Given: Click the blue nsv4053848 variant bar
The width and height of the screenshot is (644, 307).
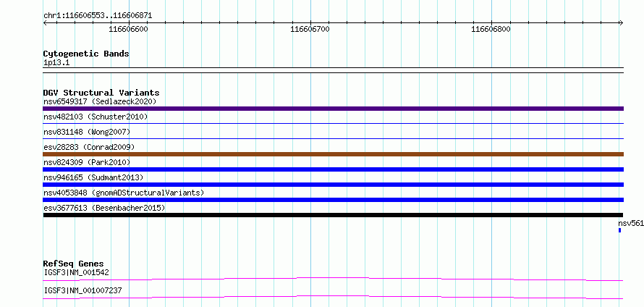Looking at the screenshot, I should coord(333,200).
